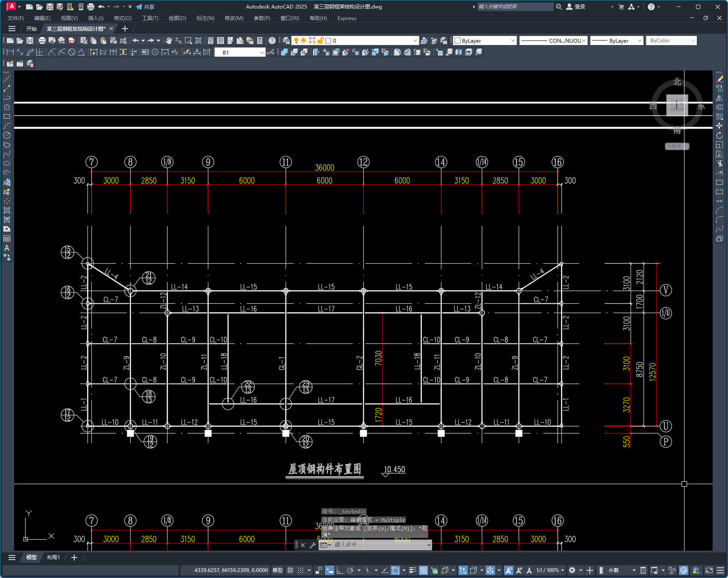Expand the workspace switching gear dropdown
The width and height of the screenshot is (728, 578).
pos(580,570)
